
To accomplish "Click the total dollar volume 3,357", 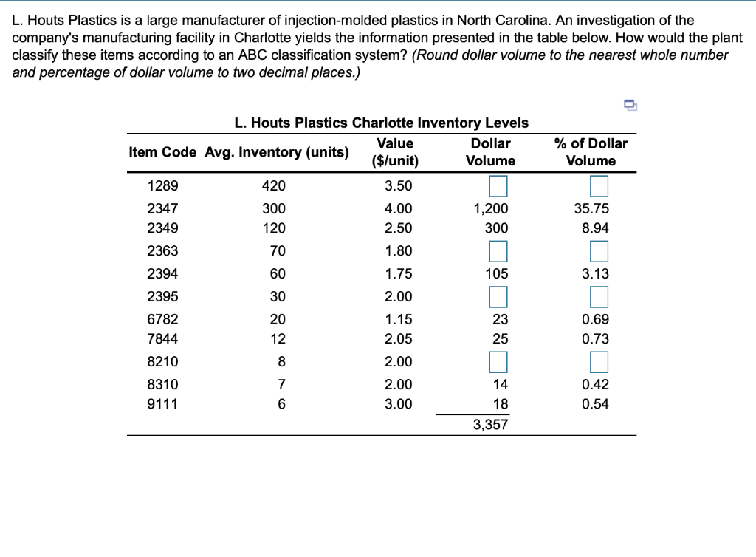I will 490,424.
